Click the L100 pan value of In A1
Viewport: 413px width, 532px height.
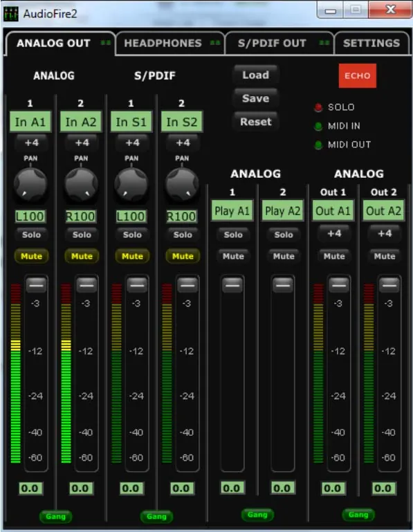tap(30, 217)
